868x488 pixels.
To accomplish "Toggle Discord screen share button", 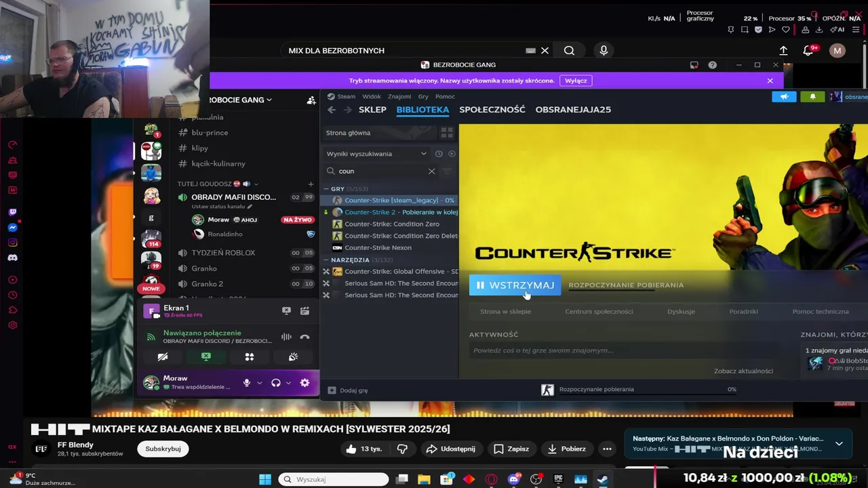I will (x=206, y=357).
